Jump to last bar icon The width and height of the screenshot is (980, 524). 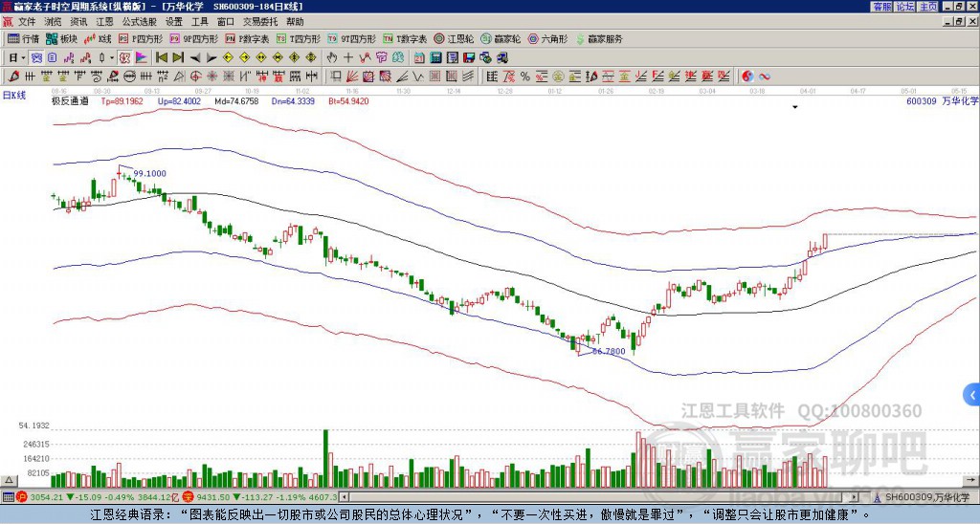click(177, 58)
